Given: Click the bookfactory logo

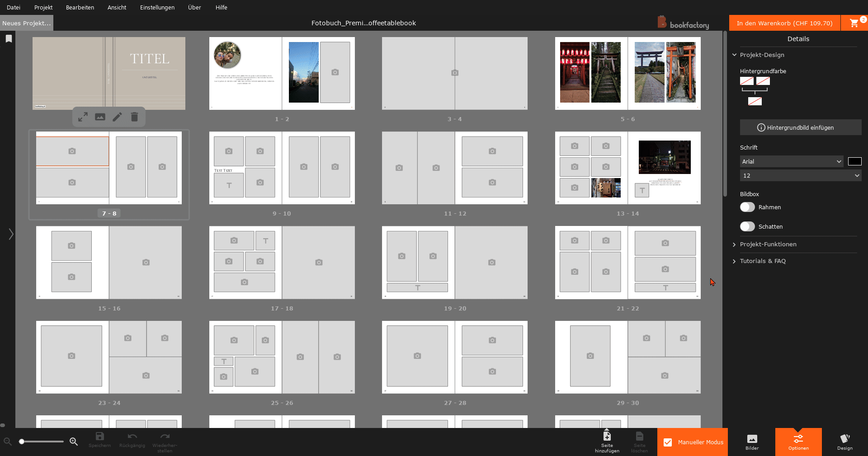Looking at the screenshot, I should click(683, 23).
